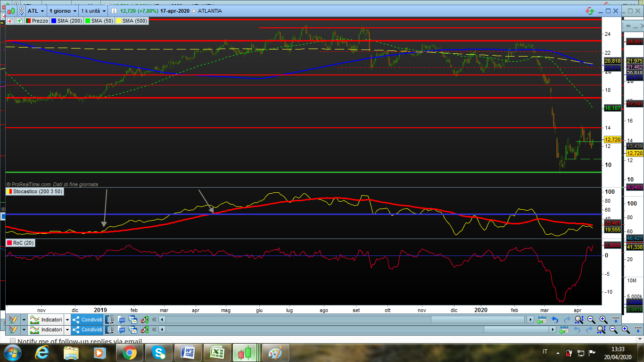644x362 pixels.
Task: Click Condividi share button on ATL chart
Action: coord(87,319)
